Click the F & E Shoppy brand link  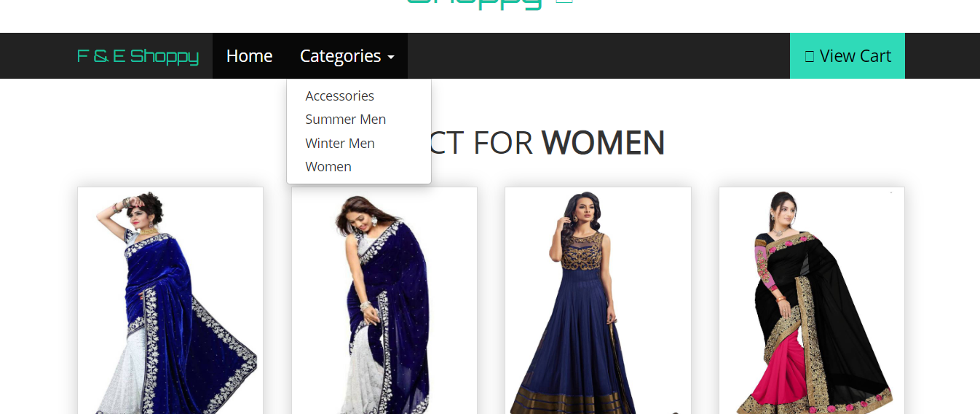click(138, 56)
